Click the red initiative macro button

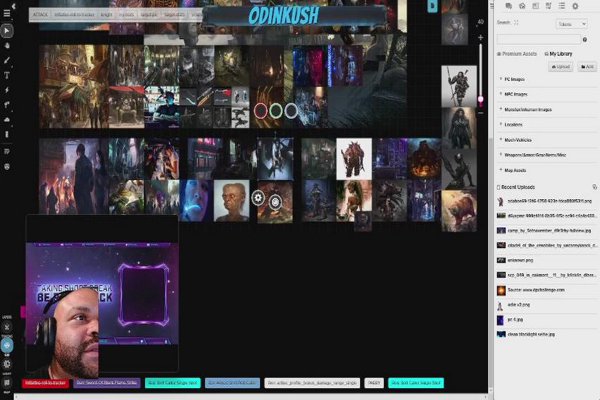pos(46,383)
